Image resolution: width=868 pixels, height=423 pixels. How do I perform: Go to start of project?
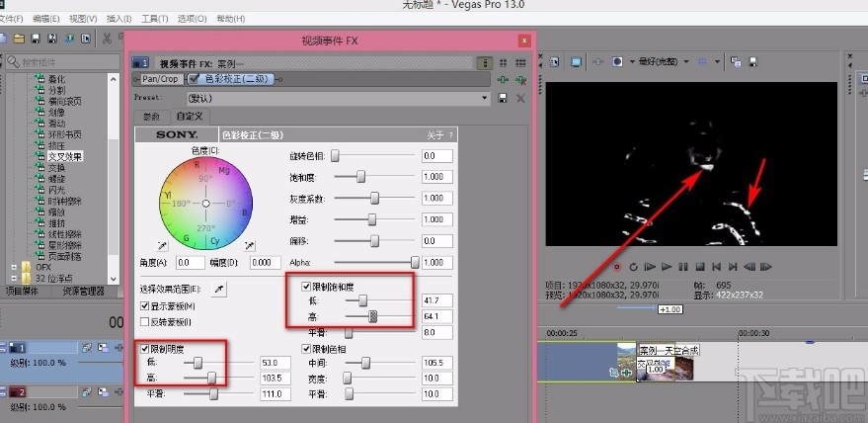[x=716, y=267]
